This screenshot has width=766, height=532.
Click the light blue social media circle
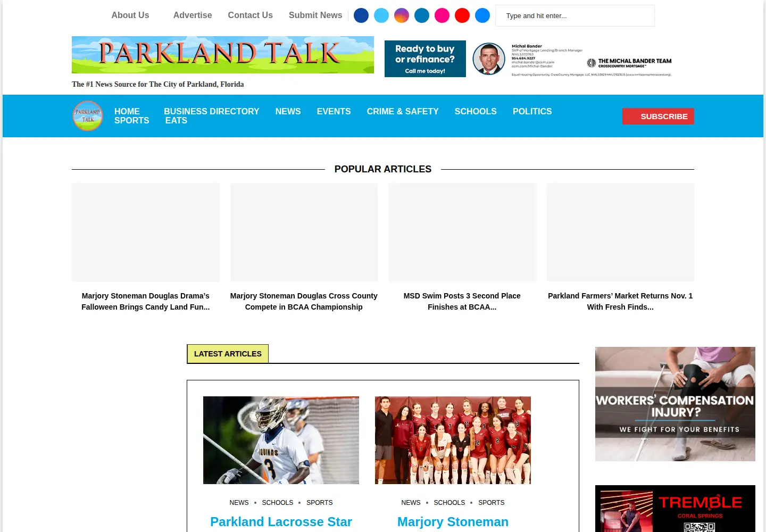[381, 15]
